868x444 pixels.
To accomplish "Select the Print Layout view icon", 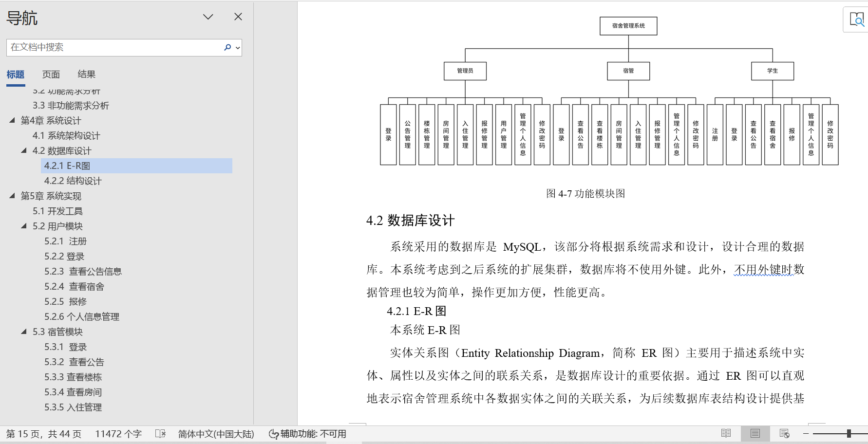I will click(x=755, y=433).
